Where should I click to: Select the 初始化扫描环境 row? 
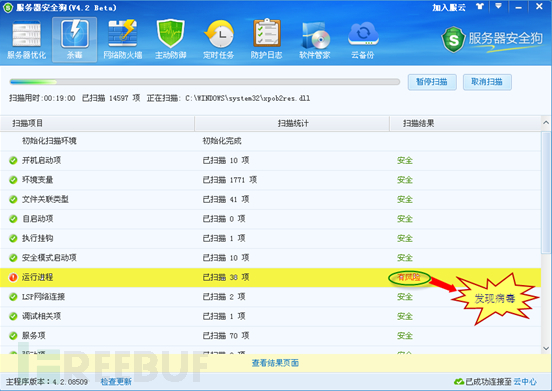coord(270,141)
